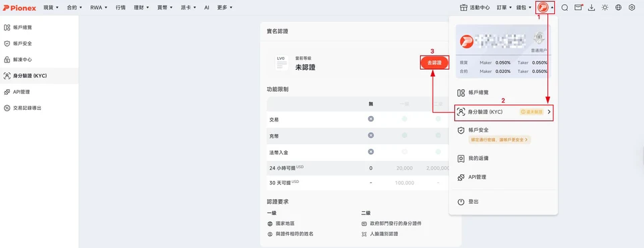Expand the 錢包 dropdown
The height and width of the screenshot is (248, 644).
point(524,7)
